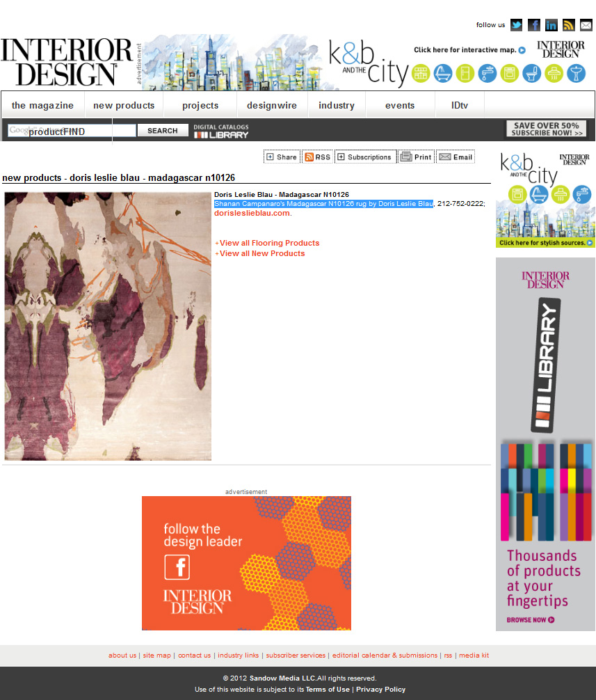Open the Subscriptions toolbar button

click(x=365, y=157)
